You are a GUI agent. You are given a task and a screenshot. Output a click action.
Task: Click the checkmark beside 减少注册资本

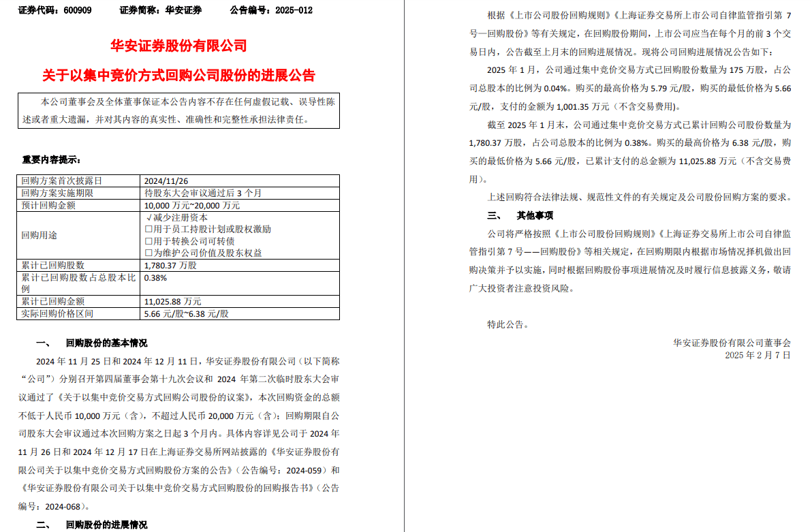148,217
